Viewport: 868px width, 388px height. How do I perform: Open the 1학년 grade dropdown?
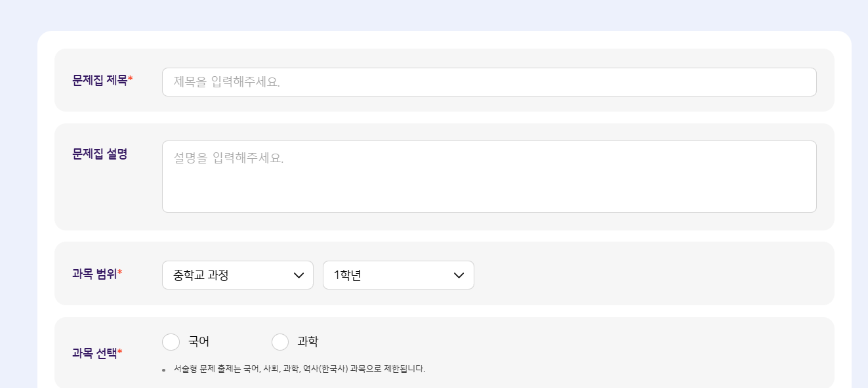click(398, 275)
